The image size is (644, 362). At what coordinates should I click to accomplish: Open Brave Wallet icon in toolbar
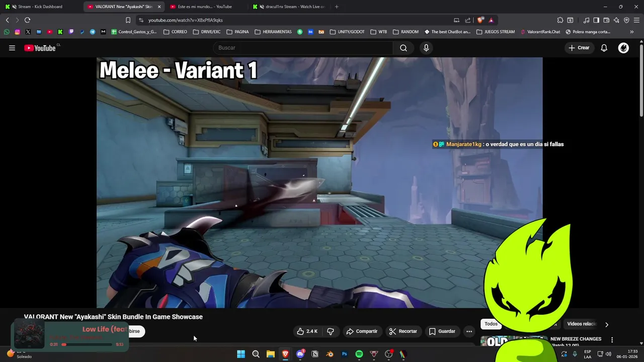[x=606, y=20]
